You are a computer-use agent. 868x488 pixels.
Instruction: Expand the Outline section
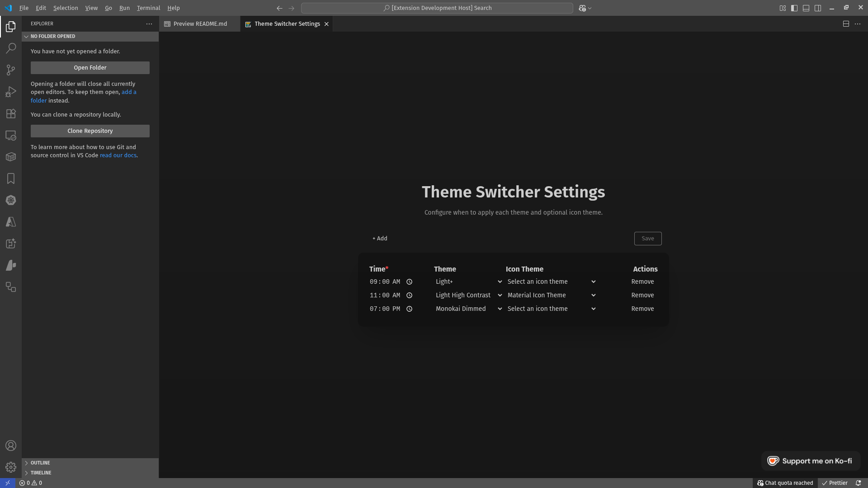tap(40, 463)
